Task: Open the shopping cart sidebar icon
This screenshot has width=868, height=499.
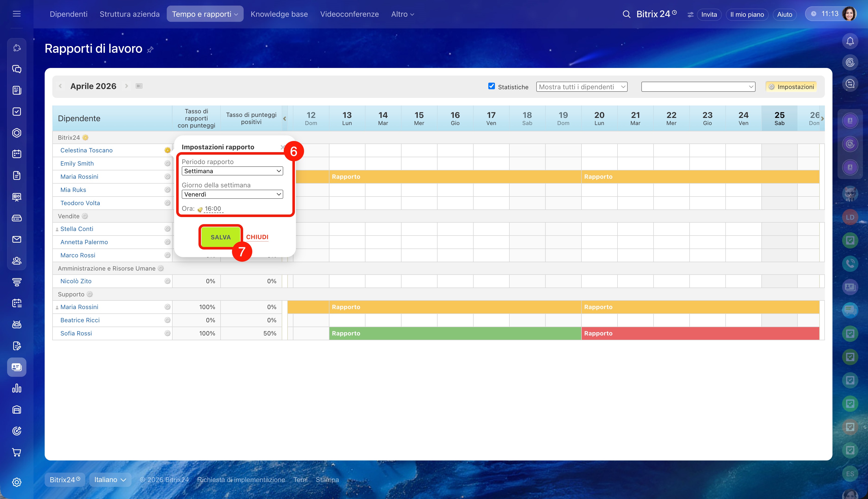Action: pyautogui.click(x=16, y=452)
